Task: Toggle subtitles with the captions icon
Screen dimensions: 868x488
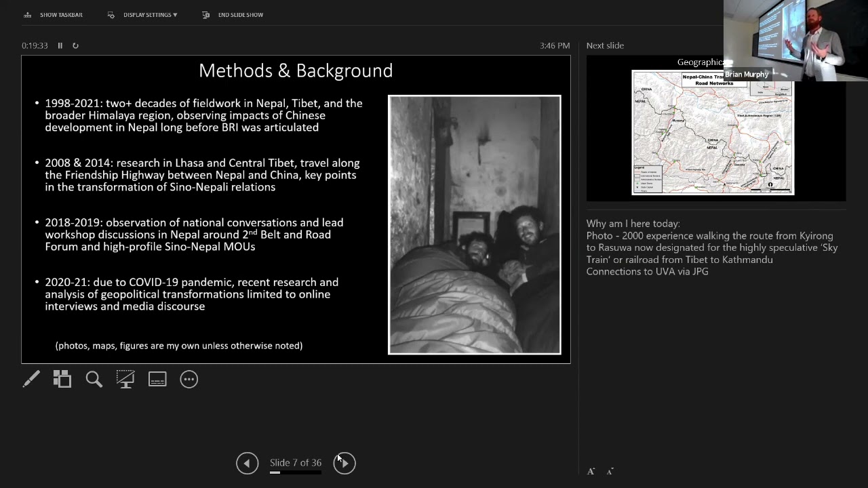Action: point(157,379)
